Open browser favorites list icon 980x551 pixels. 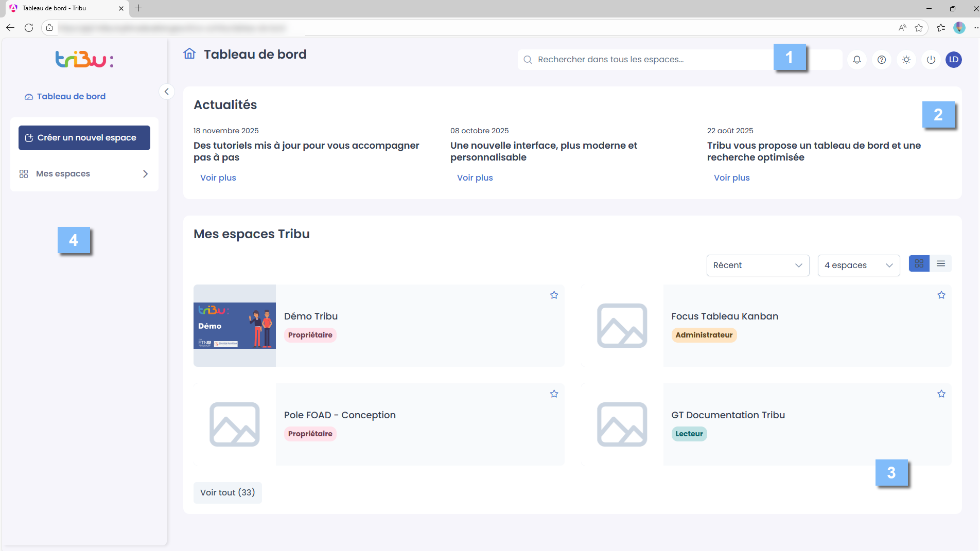click(x=941, y=28)
